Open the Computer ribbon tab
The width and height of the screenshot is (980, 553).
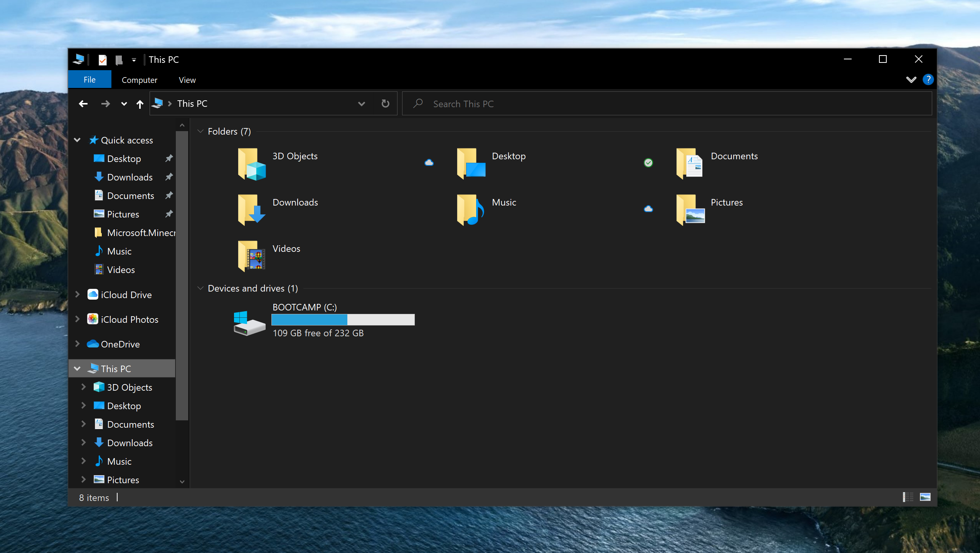[140, 80]
